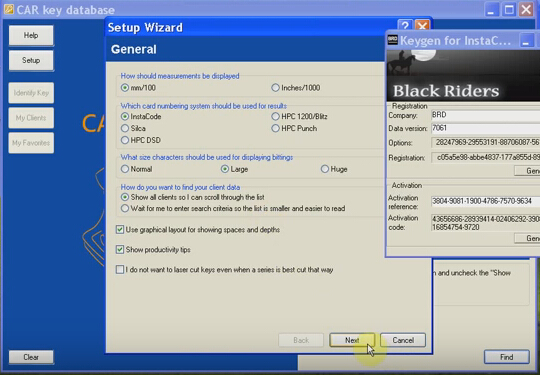Click the Find button
The width and height of the screenshot is (540, 375).
(x=507, y=357)
